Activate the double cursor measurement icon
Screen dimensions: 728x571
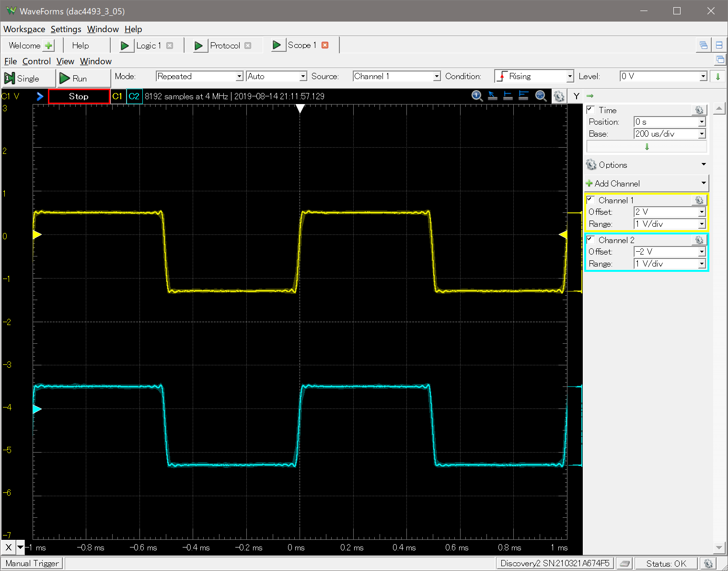pos(523,96)
